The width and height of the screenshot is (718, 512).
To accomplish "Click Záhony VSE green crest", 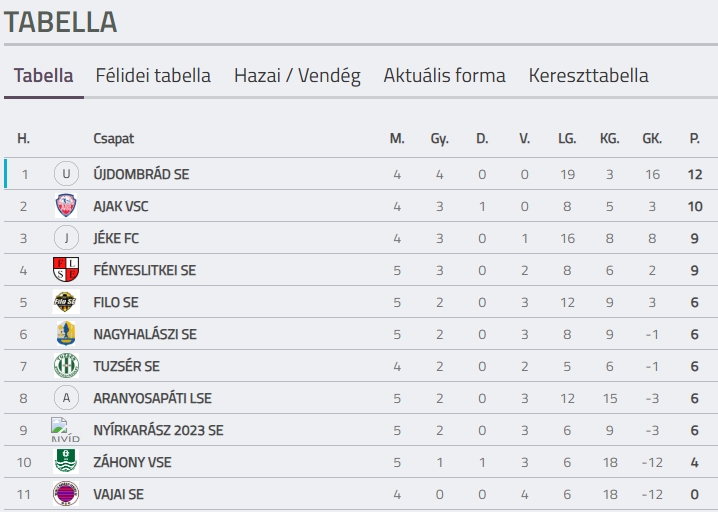I will [66, 462].
